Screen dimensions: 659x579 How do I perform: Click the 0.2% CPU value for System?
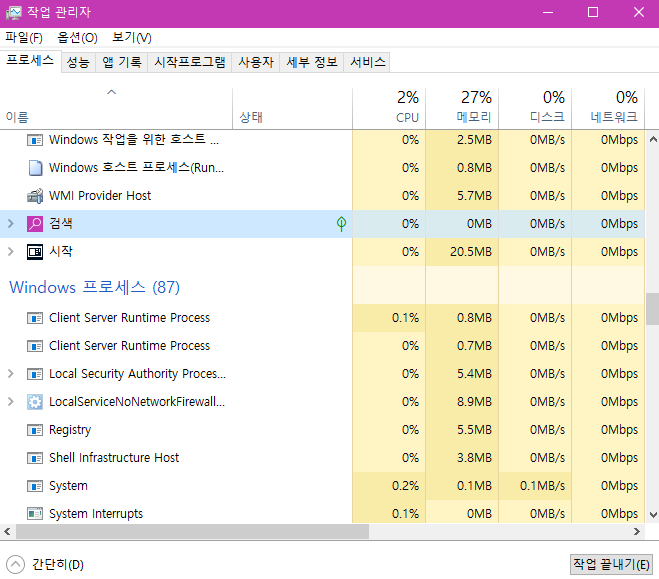405,486
